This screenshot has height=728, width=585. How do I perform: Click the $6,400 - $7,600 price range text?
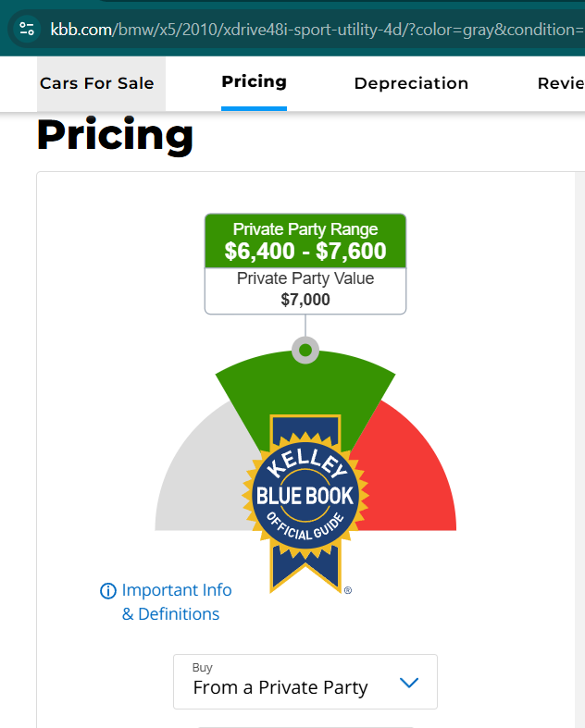click(x=305, y=251)
